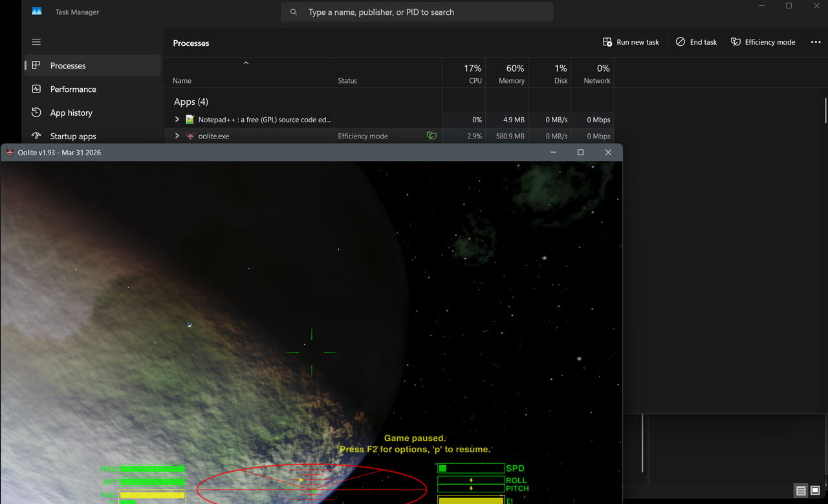
Task: Click the distant ship near the planet
Action: 190,325
